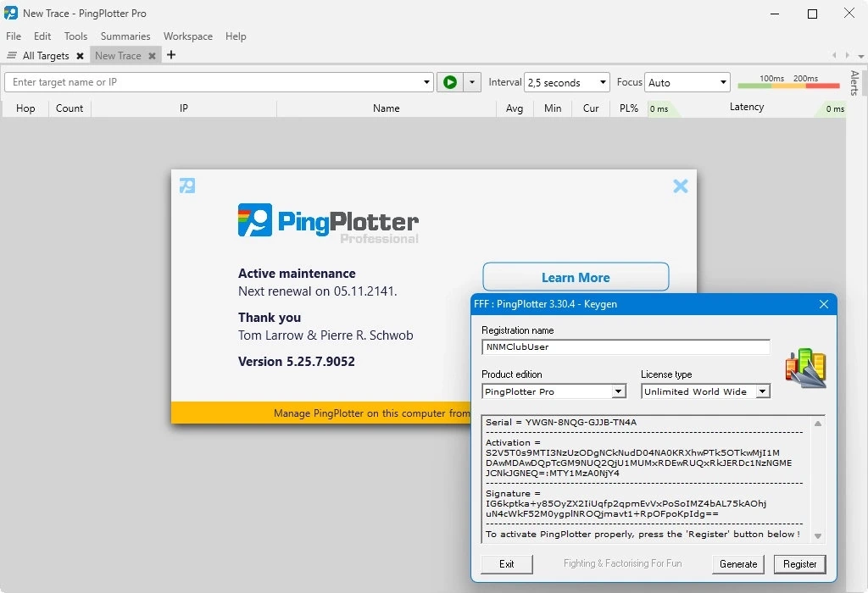The height and width of the screenshot is (593, 868).
Task: Start trace with the green play button
Action: point(450,82)
